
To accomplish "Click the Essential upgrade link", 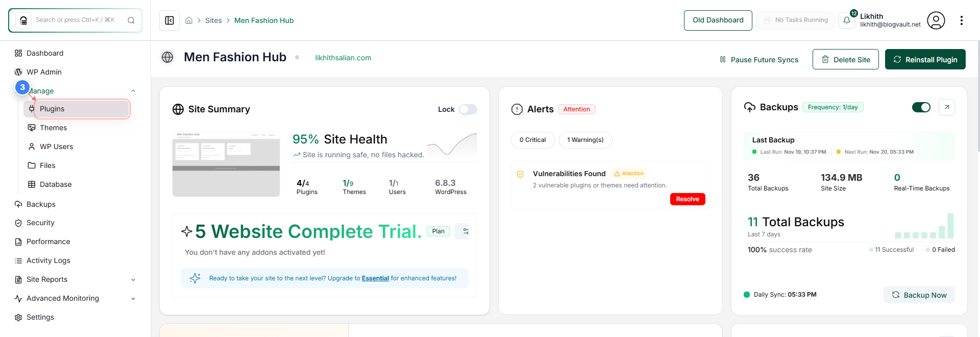I will click(x=375, y=278).
